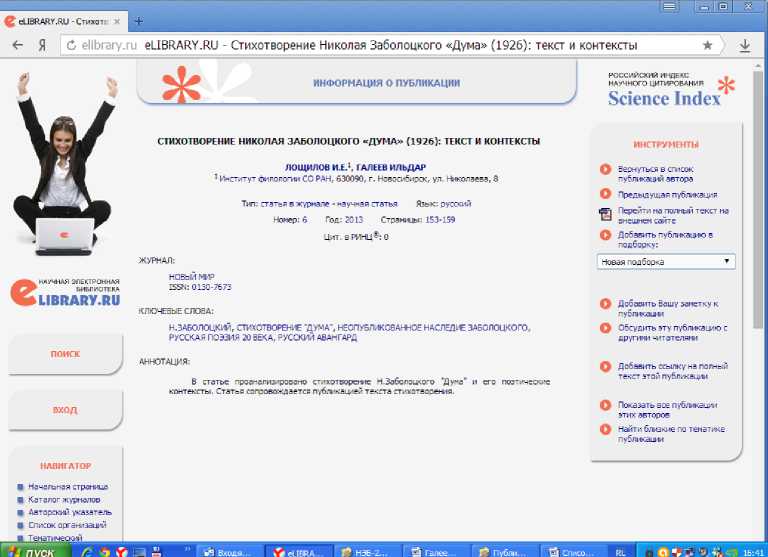
Task: Open Каталог журналов in the navigator
Action: (x=64, y=500)
